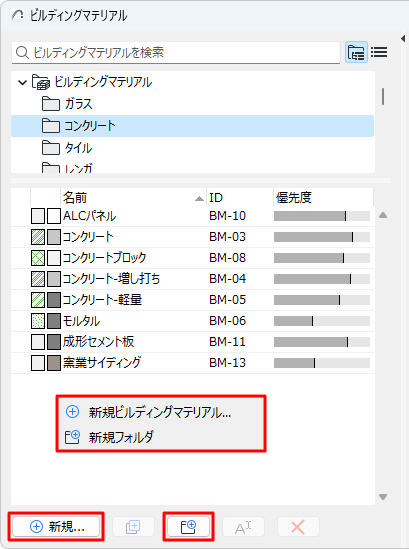Sort by the 優先度 column header
The image size is (409, 549).
pos(323,198)
